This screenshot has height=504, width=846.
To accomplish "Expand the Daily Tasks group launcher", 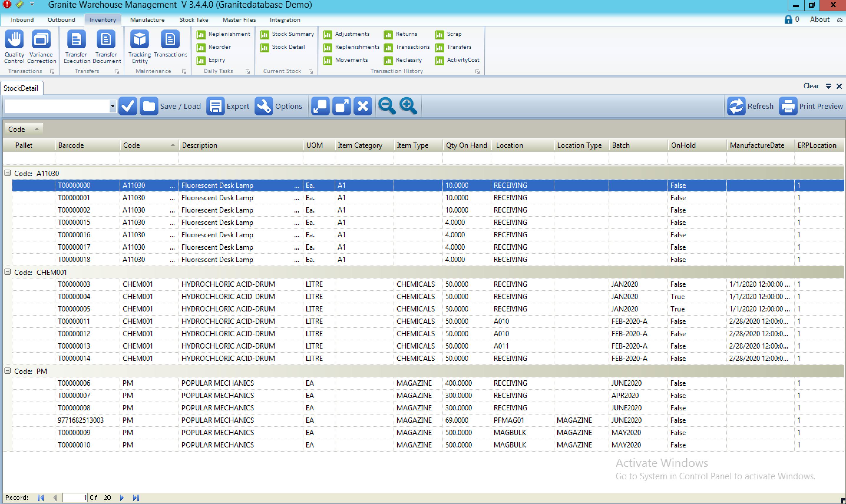I will (x=248, y=72).
